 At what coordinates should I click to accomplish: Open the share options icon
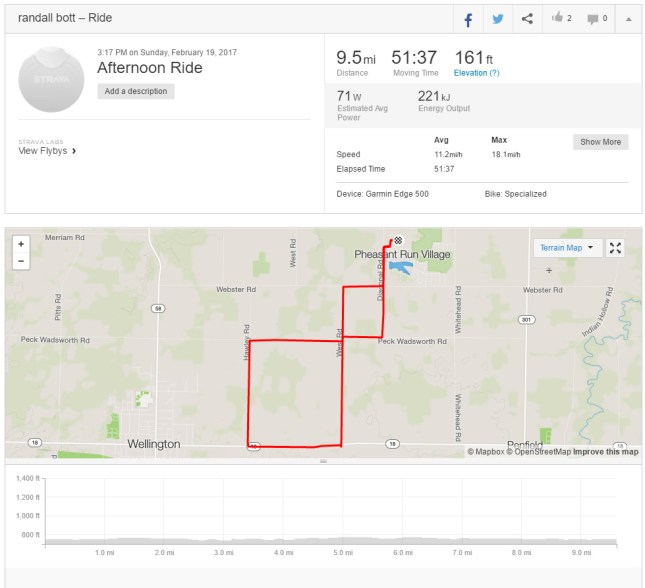coord(527,19)
